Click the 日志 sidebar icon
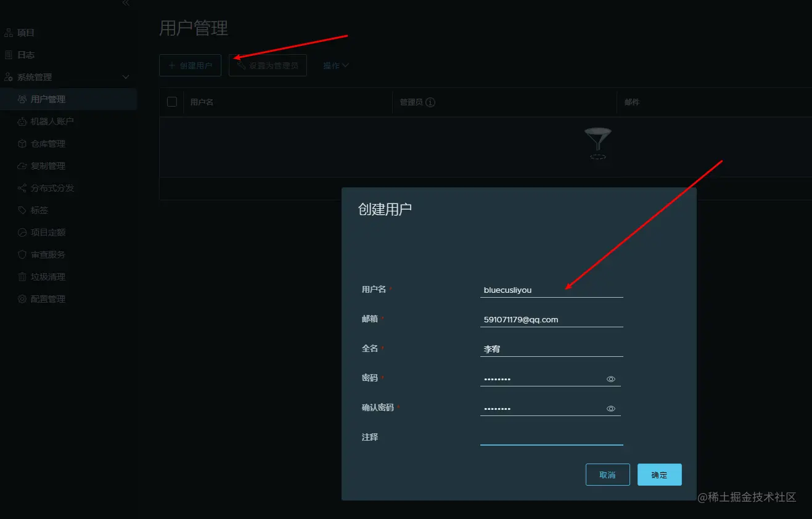812x519 pixels. click(x=9, y=55)
